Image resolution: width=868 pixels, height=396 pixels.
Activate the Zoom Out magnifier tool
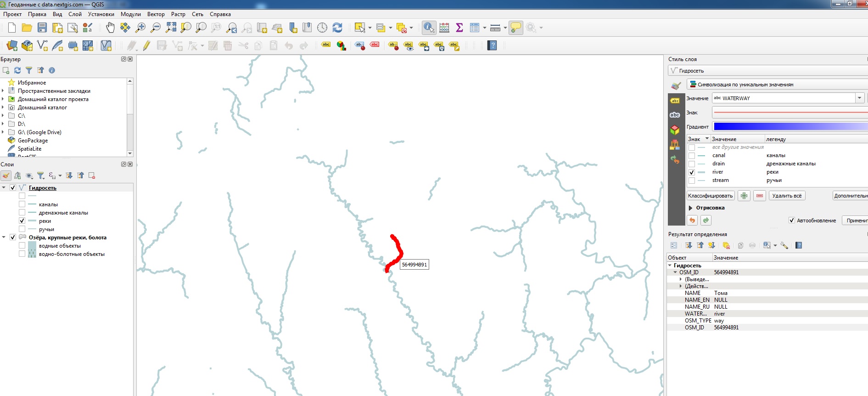point(156,28)
